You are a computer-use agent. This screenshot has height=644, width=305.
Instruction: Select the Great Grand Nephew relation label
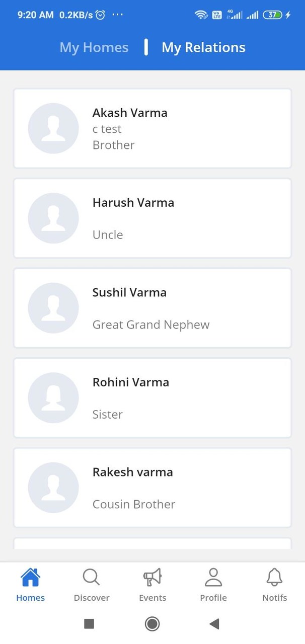pos(151,325)
